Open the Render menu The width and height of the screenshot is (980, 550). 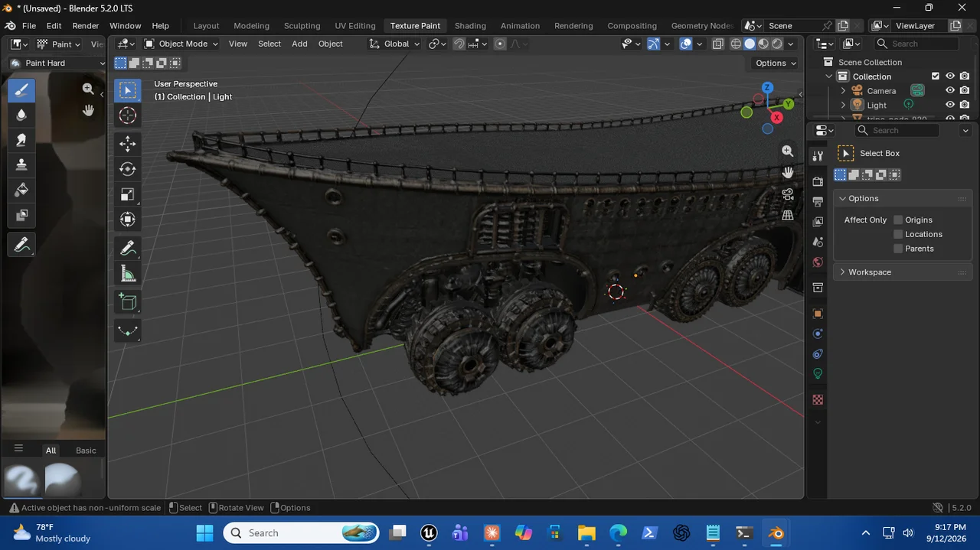point(86,25)
